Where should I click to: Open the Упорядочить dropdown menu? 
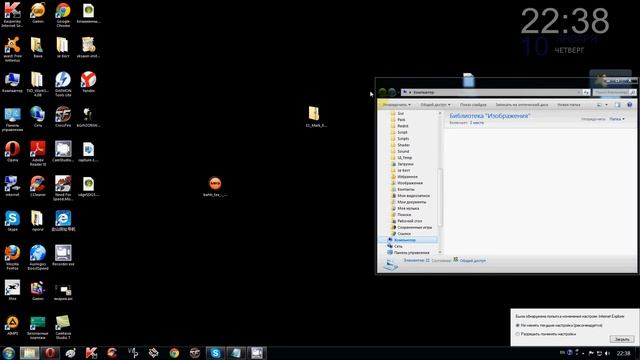396,105
